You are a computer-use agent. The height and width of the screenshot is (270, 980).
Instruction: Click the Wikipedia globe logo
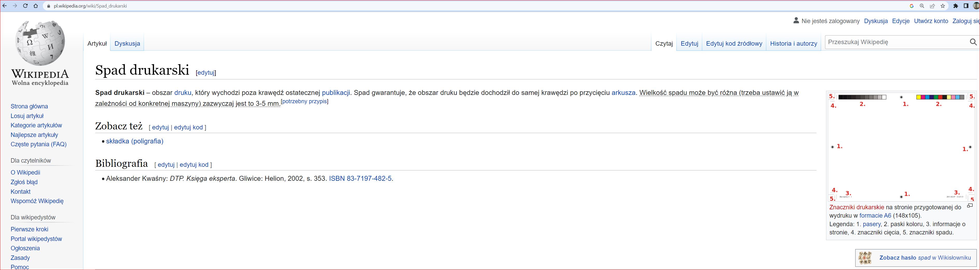(x=40, y=43)
